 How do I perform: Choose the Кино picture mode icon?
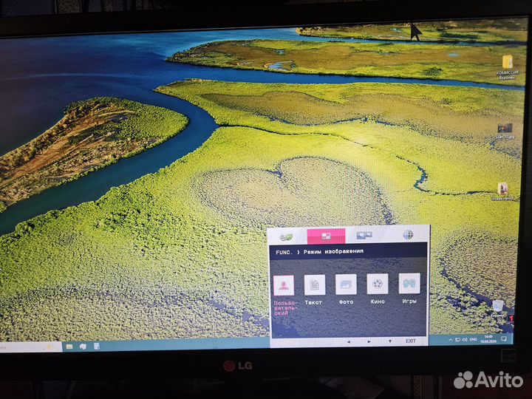pos(378,284)
